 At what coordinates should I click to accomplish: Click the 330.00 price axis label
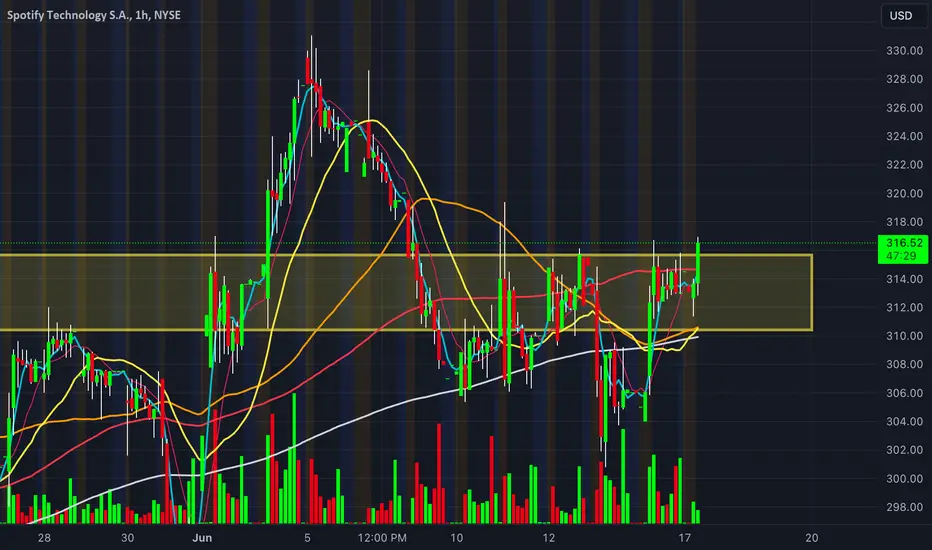[x=904, y=51]
